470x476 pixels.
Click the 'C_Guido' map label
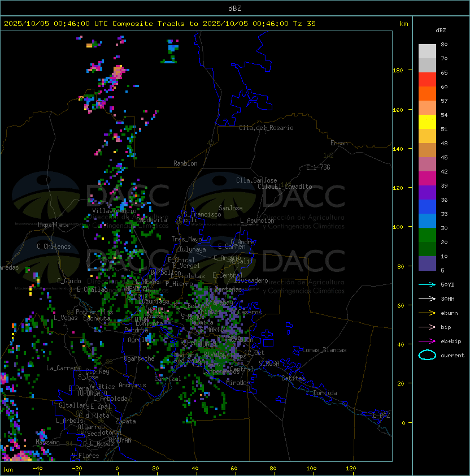69,281
